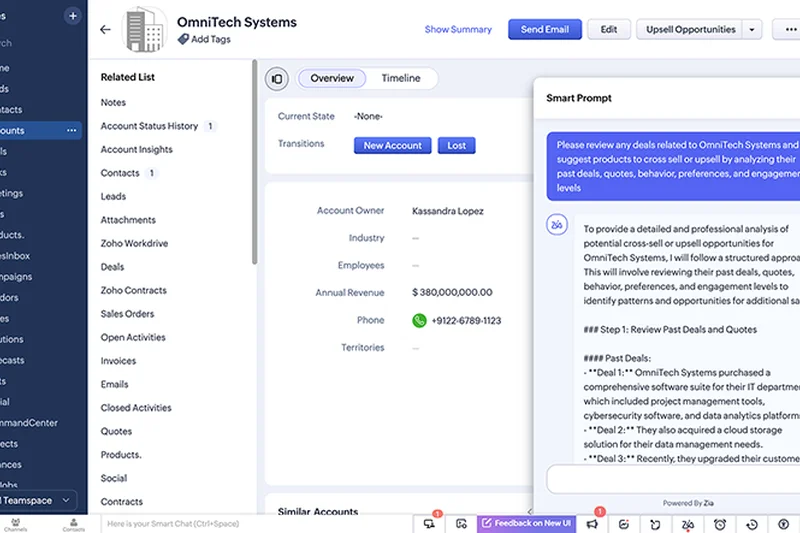800x533 pixels.
Task: Click the Smart Chat input field
Action: (257, 524)
